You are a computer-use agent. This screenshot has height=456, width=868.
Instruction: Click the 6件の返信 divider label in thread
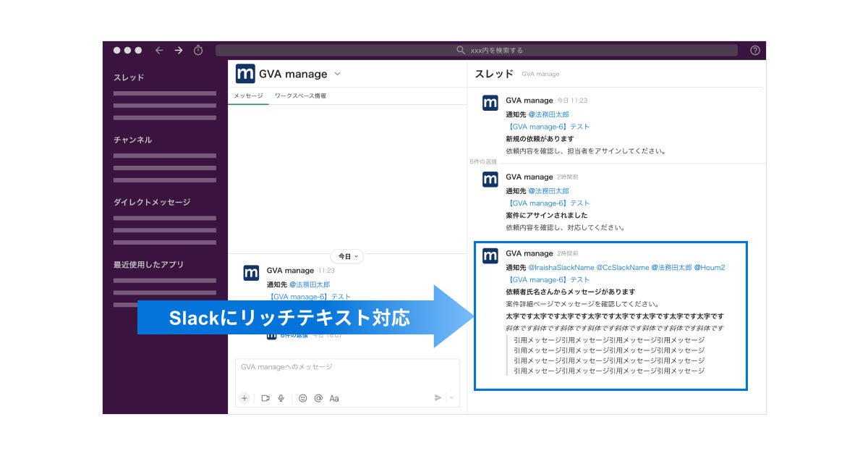(x=483, y=161)
